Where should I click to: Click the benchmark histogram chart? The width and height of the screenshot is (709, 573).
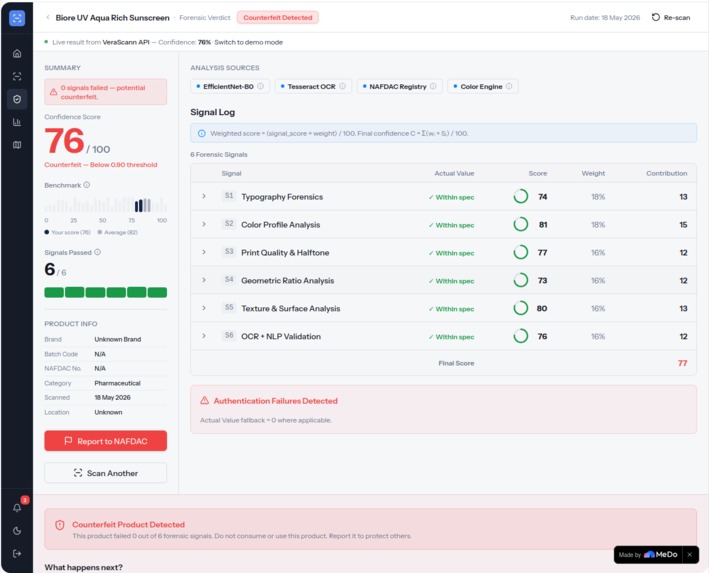105,204
